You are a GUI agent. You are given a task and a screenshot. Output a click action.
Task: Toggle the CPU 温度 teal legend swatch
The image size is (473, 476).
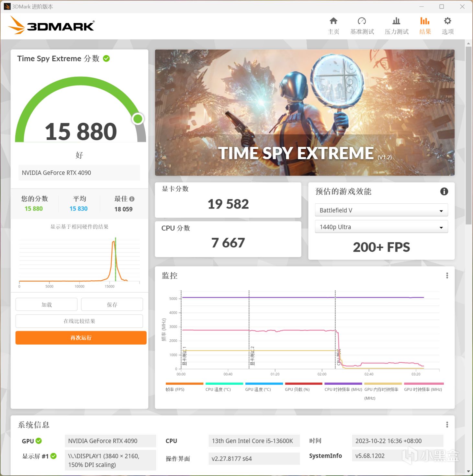pos(224,384)
